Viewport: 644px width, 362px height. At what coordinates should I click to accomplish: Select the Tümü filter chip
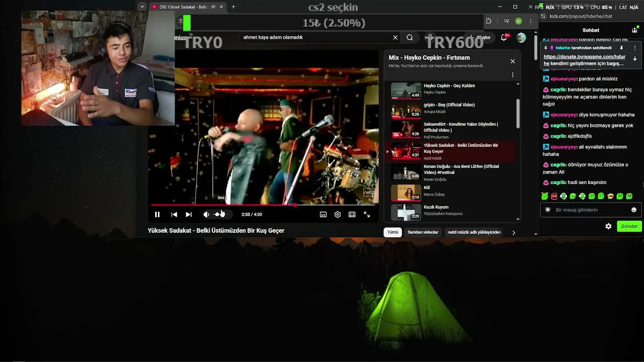pyautogui.click(x=393, y=232)
